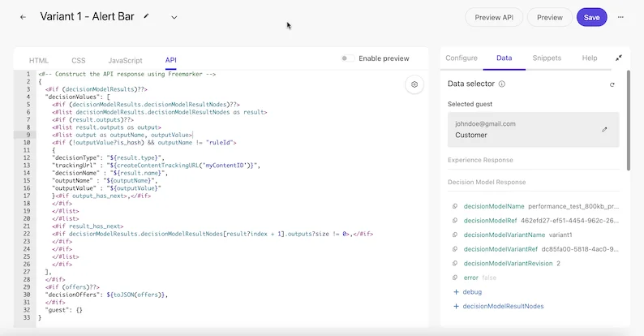644x336 pixels.
Task: Copy the decisionModelVariantRevision field icon
Action: (455, 263)
